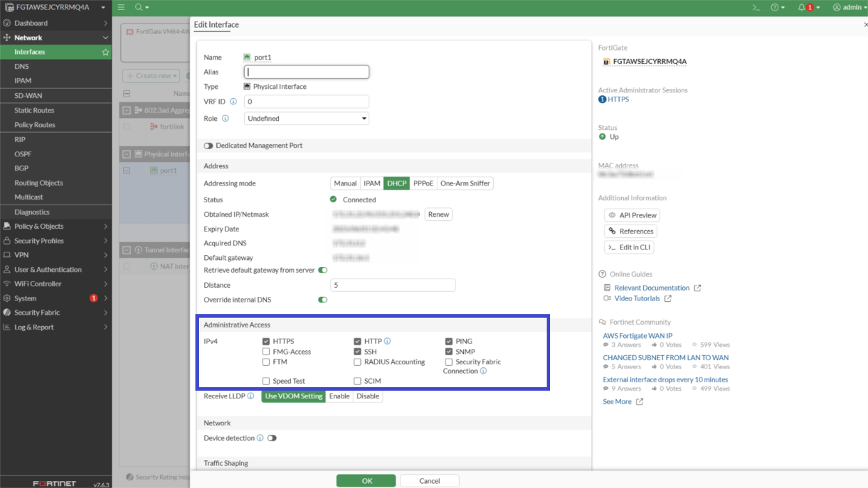Favorite the Interfaces page with star icon
Viewport: 868px width, 488px height.
tap(106, 52)
